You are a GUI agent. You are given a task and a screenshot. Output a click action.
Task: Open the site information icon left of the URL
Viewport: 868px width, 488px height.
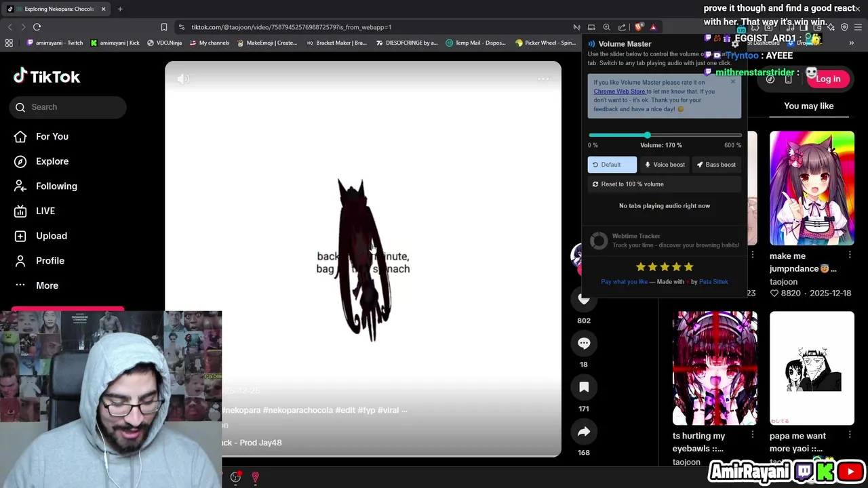click(181, 27)
